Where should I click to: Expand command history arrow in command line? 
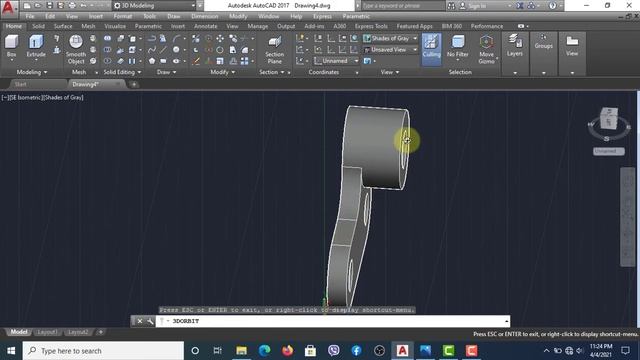507,321
